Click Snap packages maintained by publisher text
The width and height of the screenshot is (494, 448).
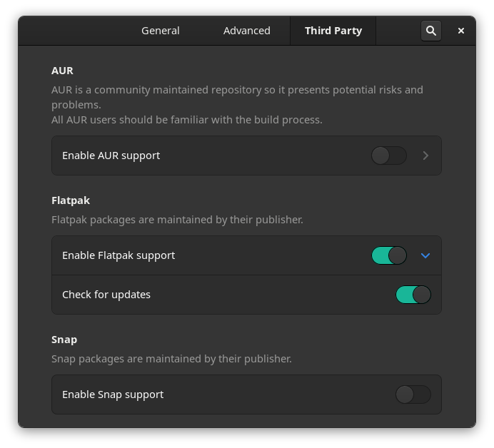[171, 359]
